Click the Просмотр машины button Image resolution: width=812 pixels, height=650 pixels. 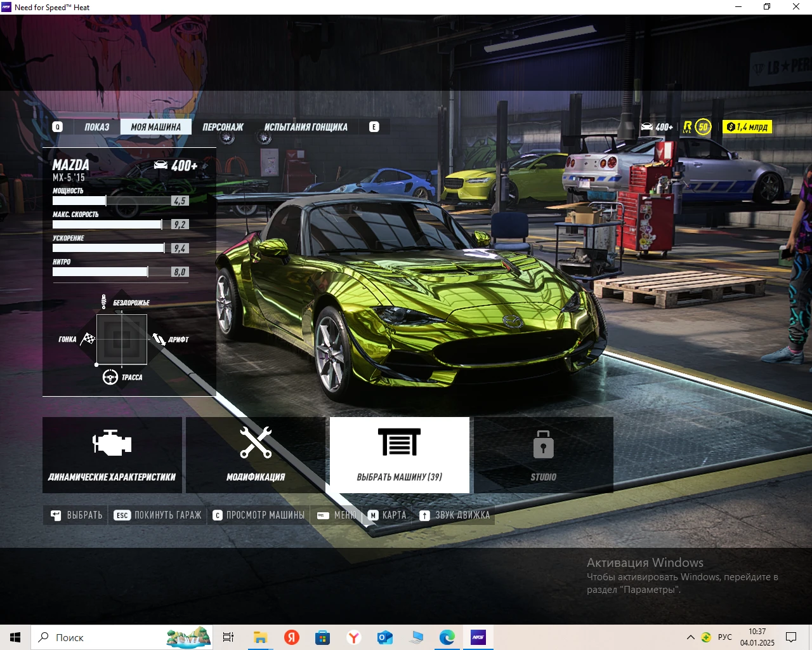pos(259,515)
